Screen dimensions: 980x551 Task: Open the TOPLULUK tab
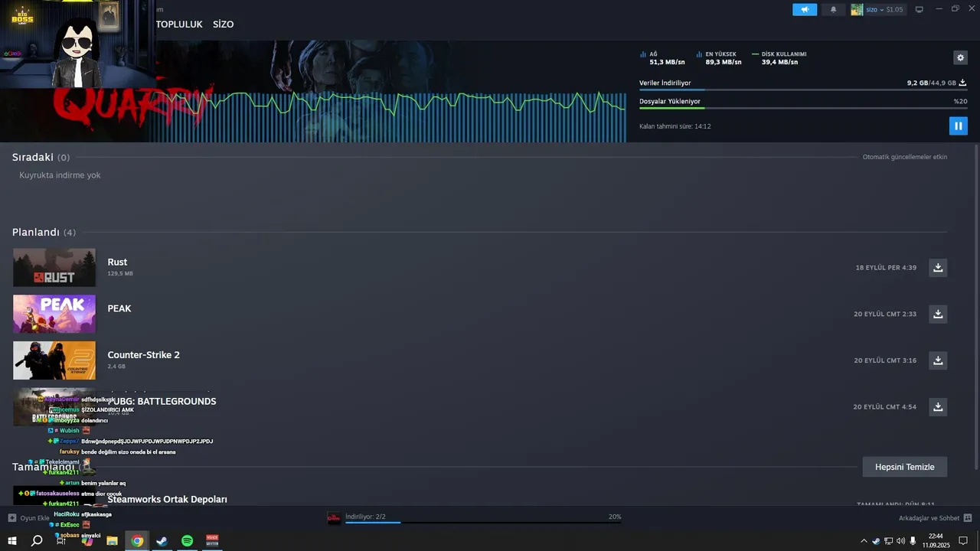click(x=179, y=24)
